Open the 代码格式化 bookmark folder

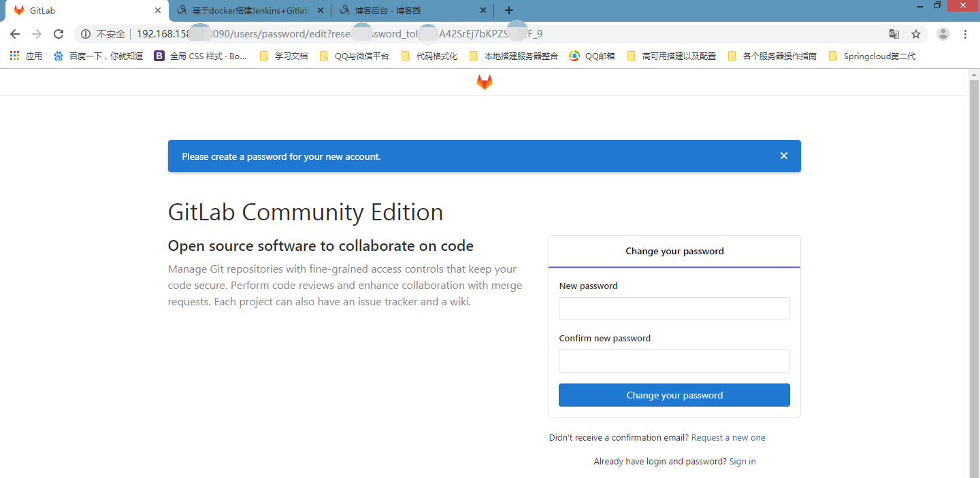click(429, 56)
